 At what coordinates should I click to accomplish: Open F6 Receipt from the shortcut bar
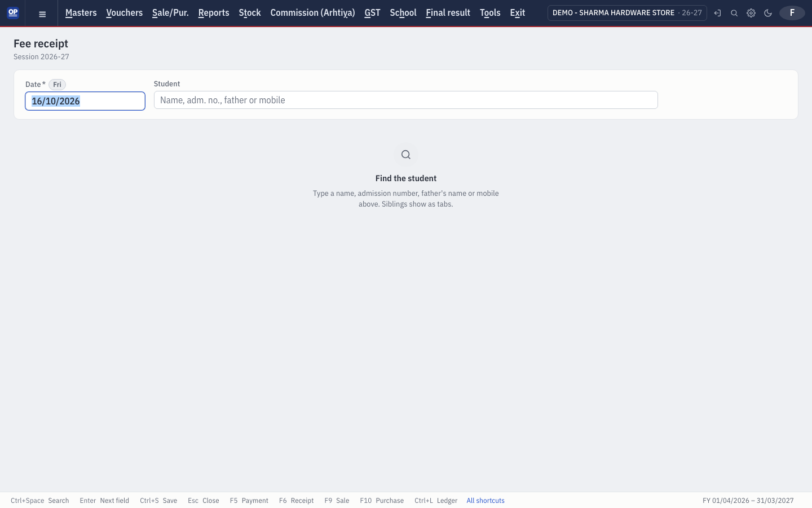[x=297, y=501]
